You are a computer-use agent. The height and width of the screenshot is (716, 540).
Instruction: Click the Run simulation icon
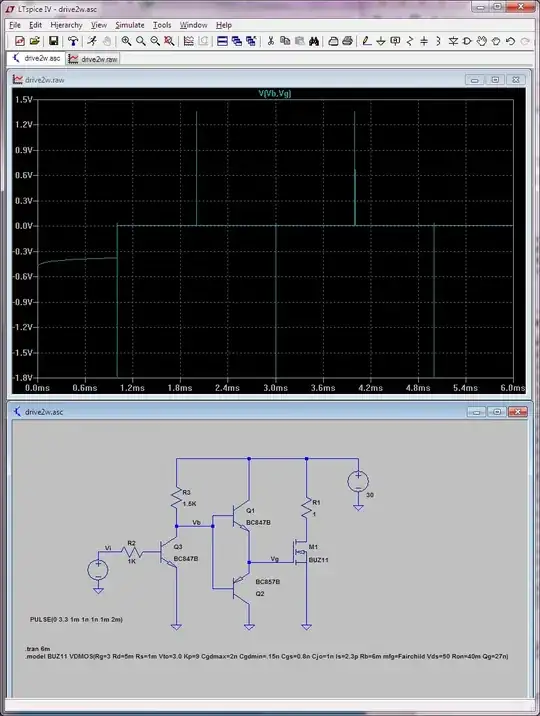93,41
